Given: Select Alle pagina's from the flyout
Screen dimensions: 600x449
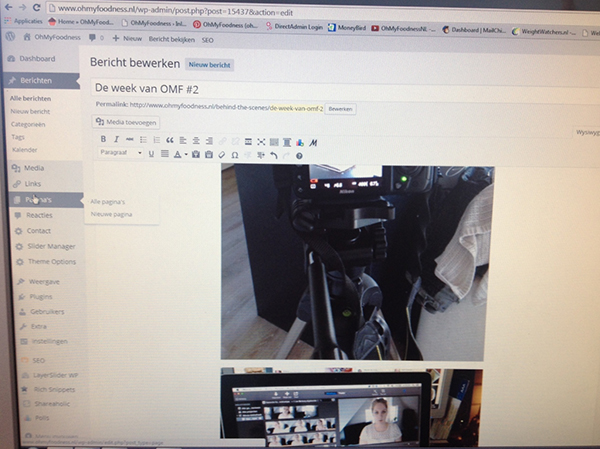Looking at the screenshot, I should click(108, 202).
